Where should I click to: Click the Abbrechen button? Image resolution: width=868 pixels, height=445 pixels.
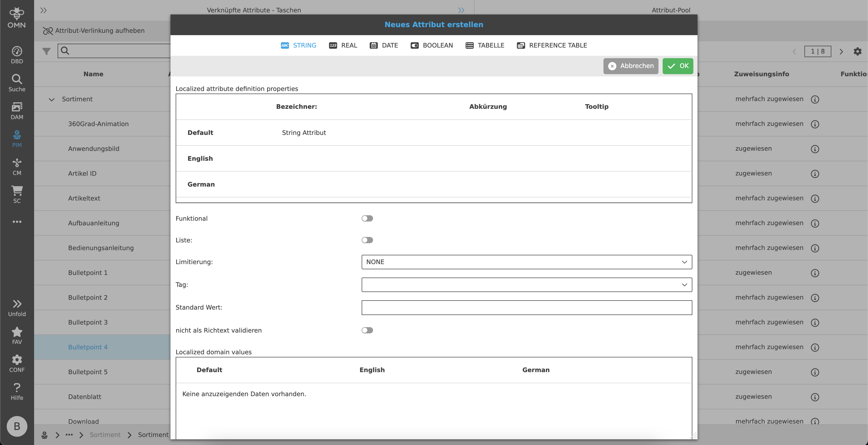click(630, 66)
